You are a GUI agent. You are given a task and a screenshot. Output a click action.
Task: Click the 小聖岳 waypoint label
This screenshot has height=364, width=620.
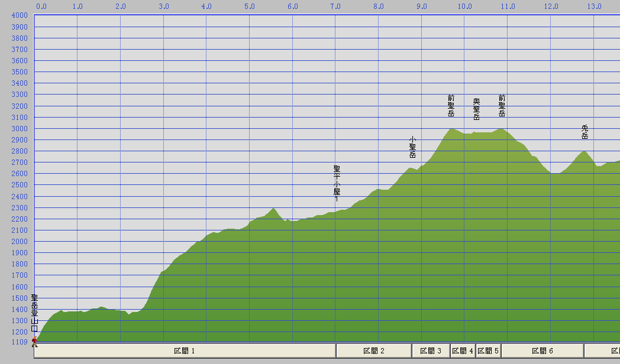412,147
